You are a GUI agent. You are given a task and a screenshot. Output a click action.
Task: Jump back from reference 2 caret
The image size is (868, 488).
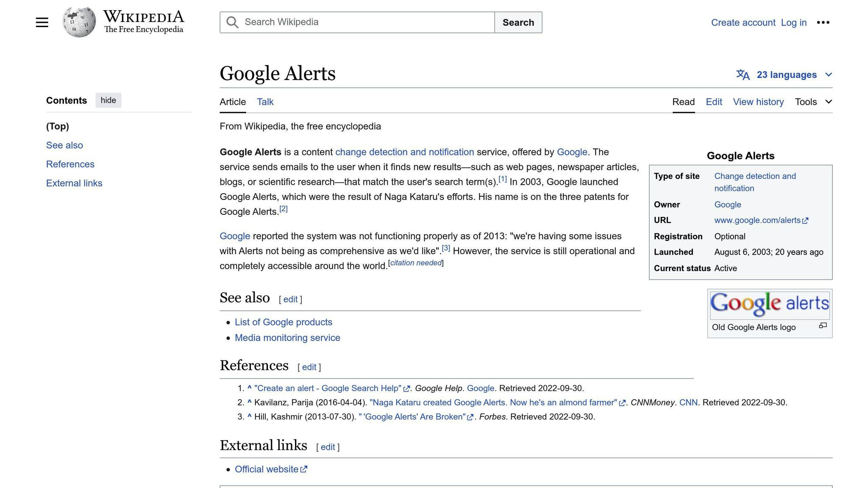250,402
